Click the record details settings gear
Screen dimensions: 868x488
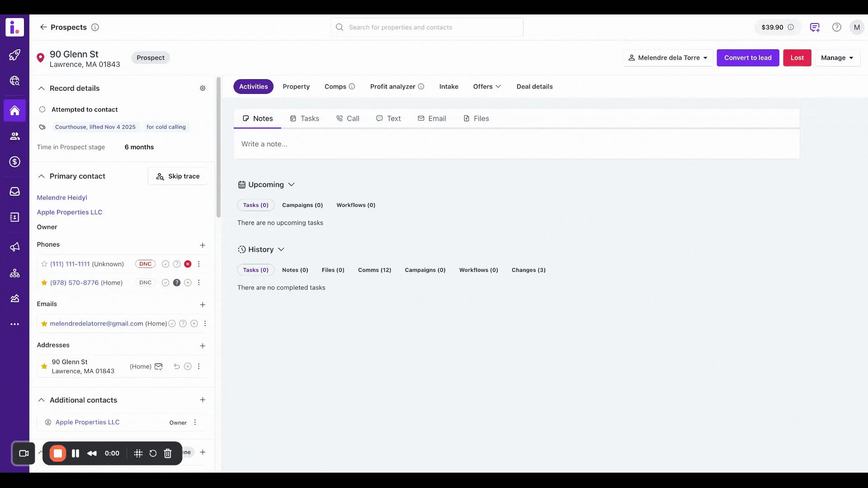tap(203, 89)
